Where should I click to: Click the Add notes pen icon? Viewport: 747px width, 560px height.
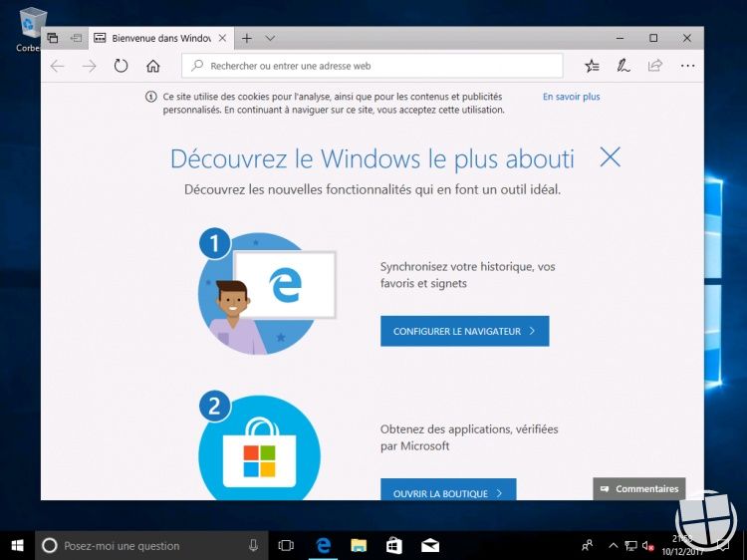pyautogui.click(x=622, y=66)
